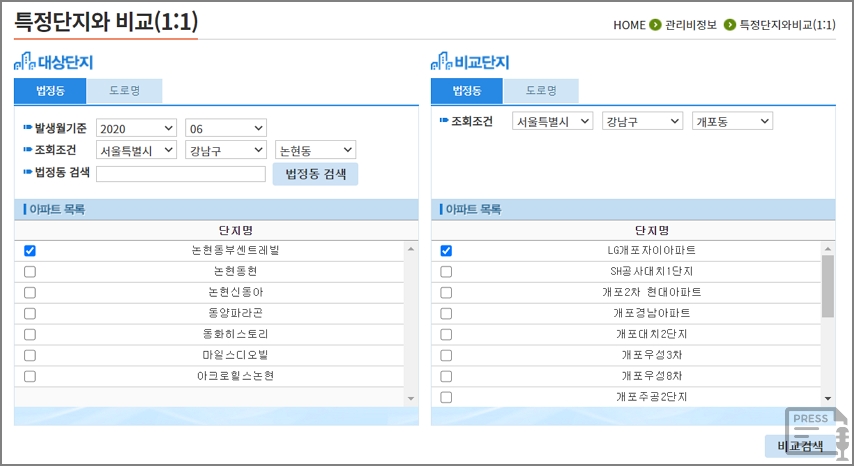Click 개포우성3차 apartment name
Screen dimensions: 854x466
tap(651, 355)
